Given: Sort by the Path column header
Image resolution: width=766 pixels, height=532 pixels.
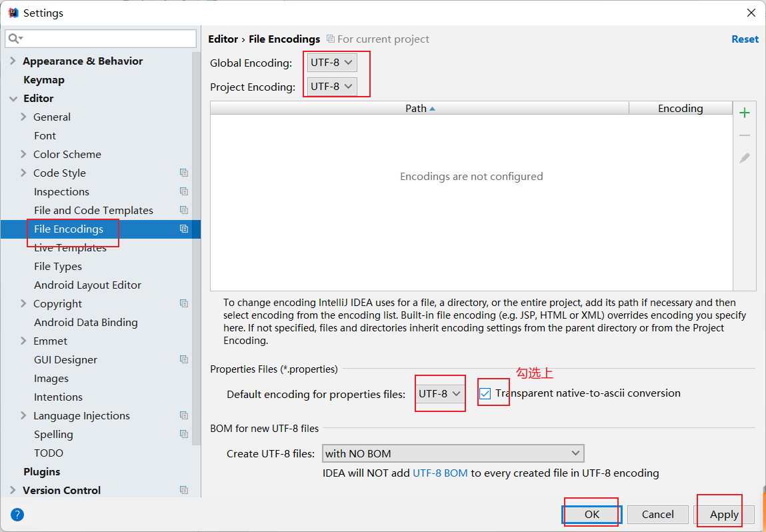Looking at the screenshot, I should pyautogui.click(x=419, y=108).
